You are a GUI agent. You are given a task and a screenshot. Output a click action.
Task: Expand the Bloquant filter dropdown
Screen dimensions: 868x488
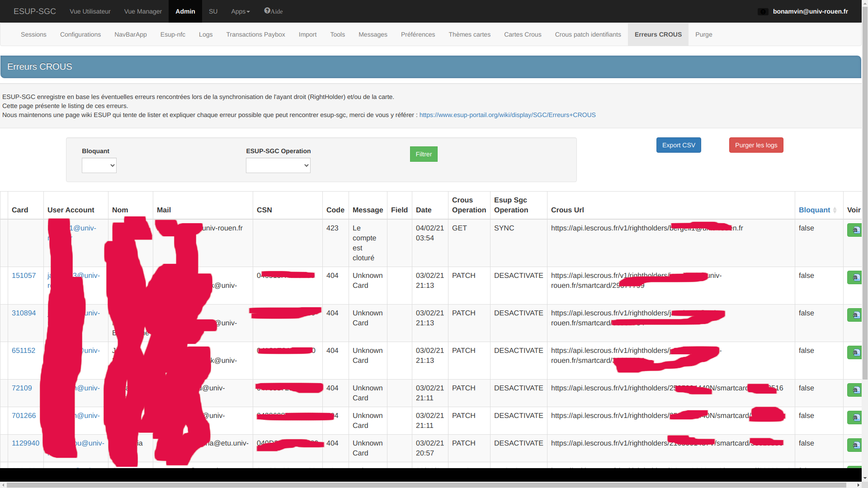(99, 166)
